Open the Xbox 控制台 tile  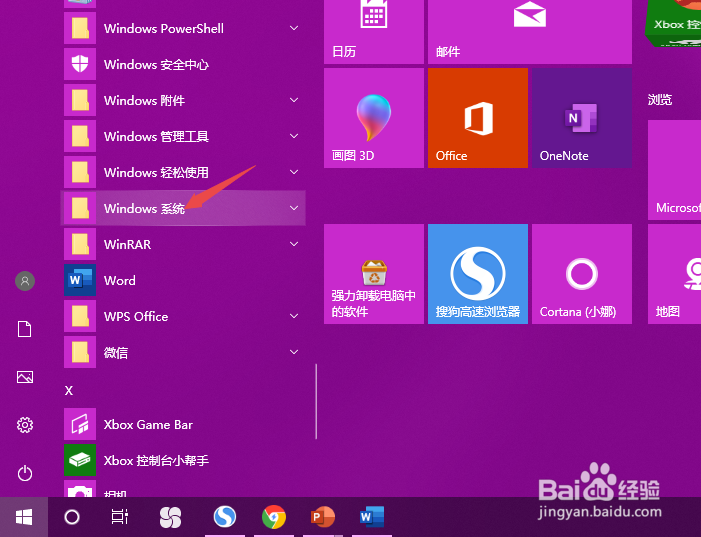point(673,23)
